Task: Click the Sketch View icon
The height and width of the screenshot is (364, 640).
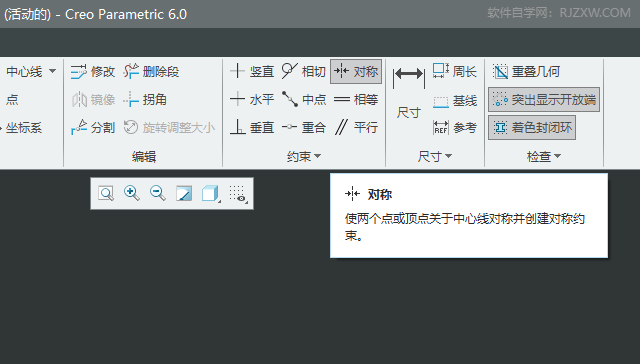Action: click(184, 193)
